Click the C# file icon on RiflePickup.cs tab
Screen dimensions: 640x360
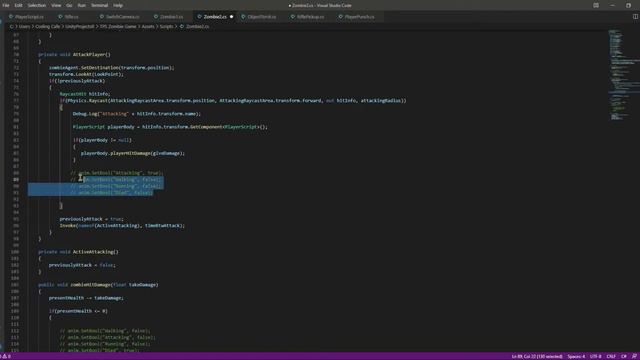[292, 17]
